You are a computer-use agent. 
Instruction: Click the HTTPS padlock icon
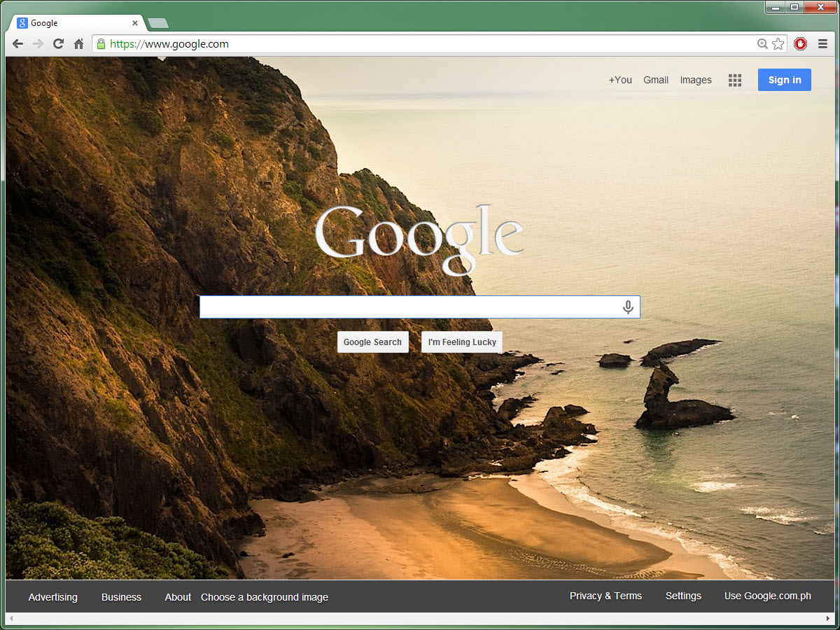coord(101,43)
